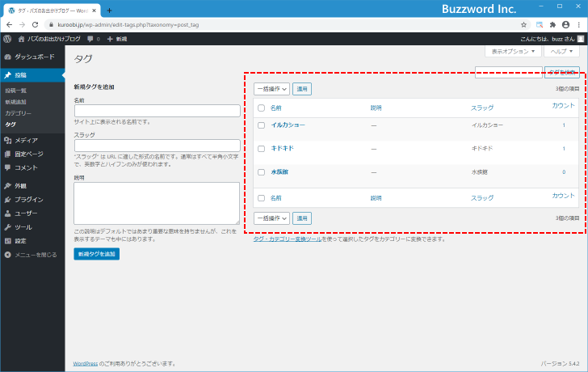
Task: Click the 説明 textarea for new tag
Action: click(x=157, y=202)
